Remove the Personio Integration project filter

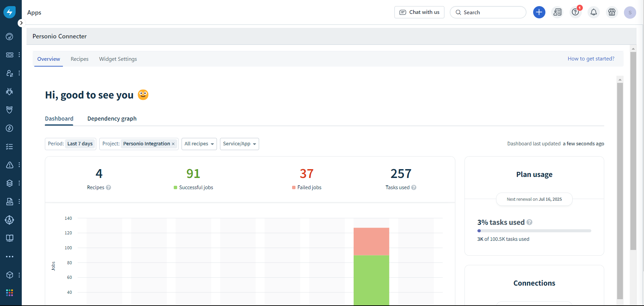(173, 144)
